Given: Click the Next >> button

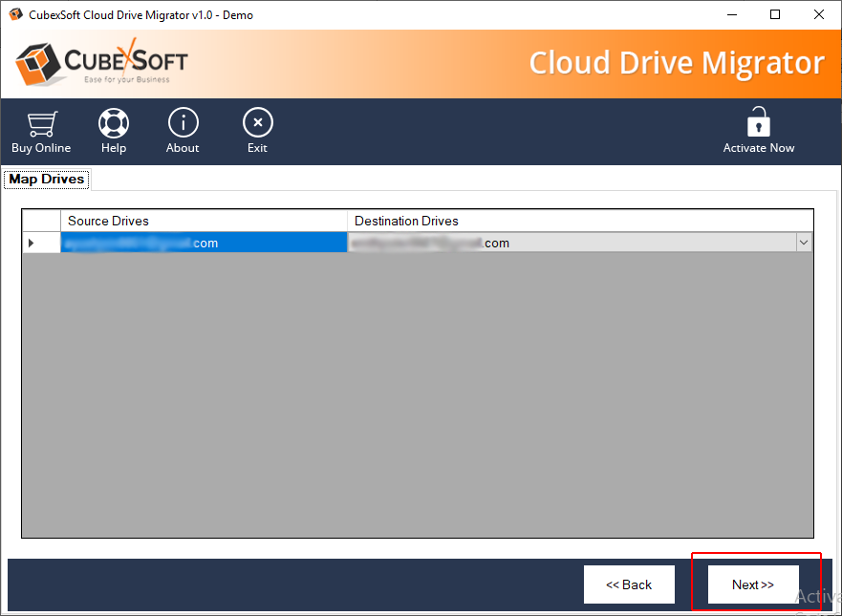Looking at the screenshot, I should pyautogui.click(x=753, y=584).
